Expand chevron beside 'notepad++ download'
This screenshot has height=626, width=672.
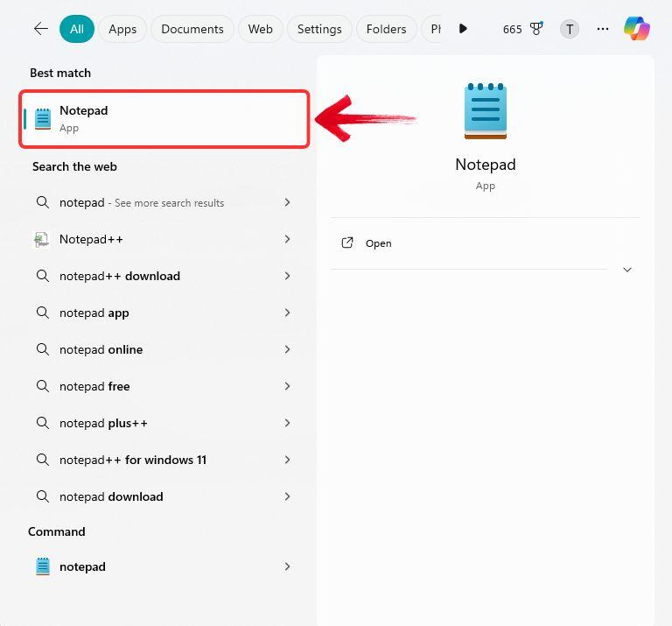pos(287,276)
